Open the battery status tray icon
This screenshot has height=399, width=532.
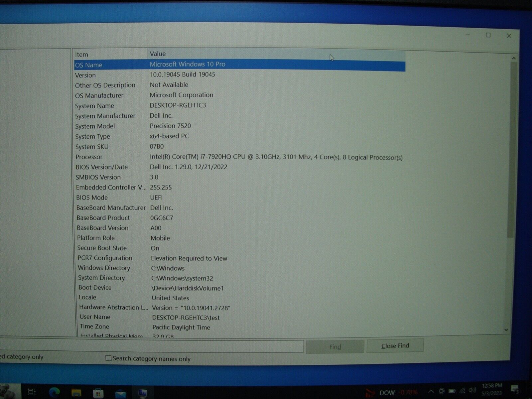(452, 391)
